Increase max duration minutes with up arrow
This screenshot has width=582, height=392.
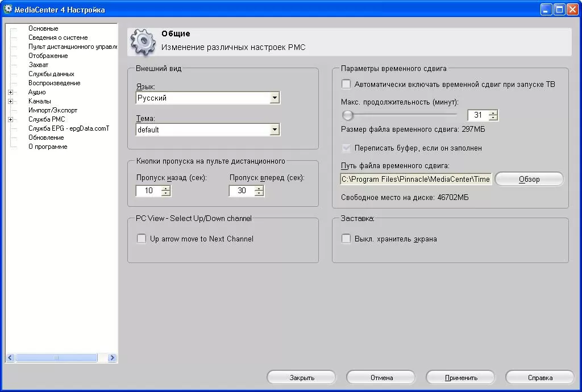493,112
